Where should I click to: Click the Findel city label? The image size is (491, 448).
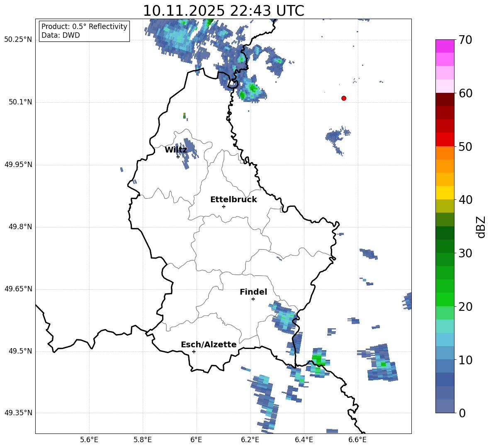pos(253,292)
